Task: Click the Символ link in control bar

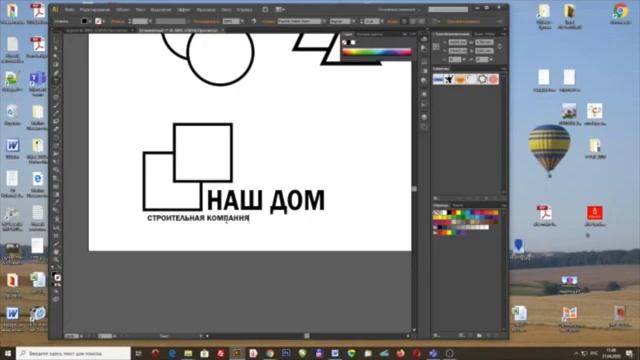Action: click(268, 21)
